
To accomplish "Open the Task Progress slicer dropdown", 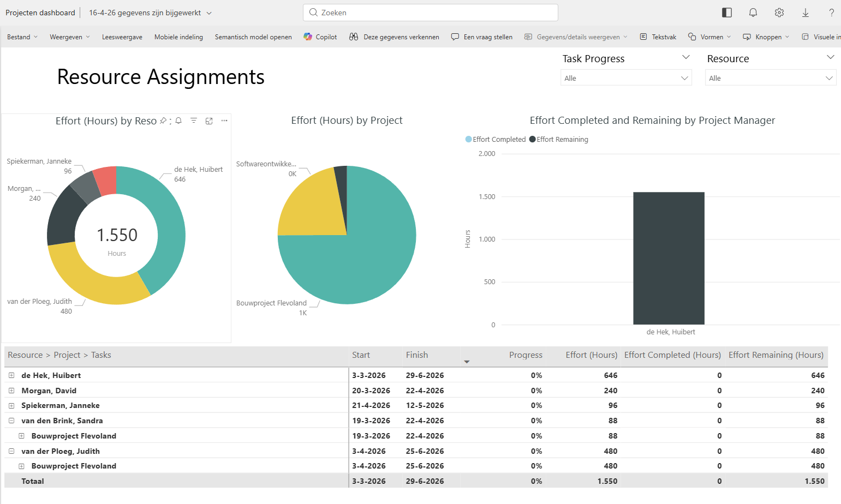I will click(x=684, y=77).
